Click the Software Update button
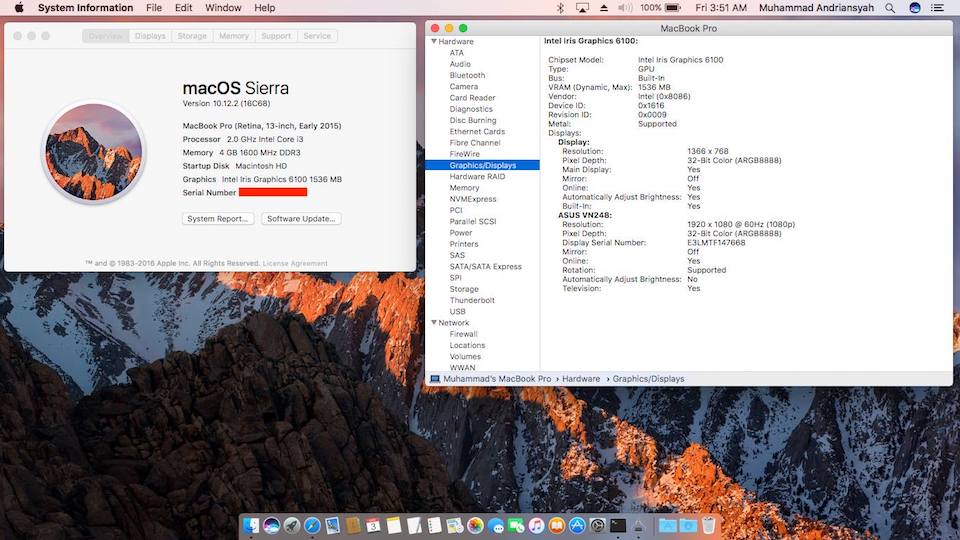 [301, 219]
